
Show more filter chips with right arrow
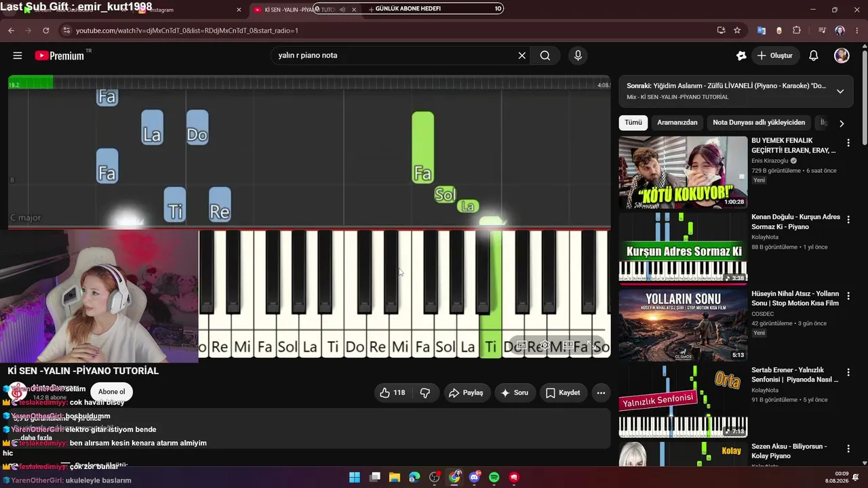coord(842,123)
